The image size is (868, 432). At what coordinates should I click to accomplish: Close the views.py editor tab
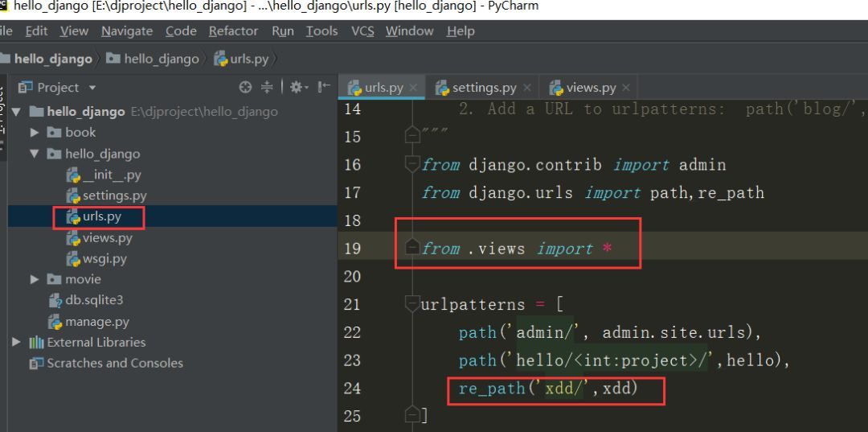(626, 88)
